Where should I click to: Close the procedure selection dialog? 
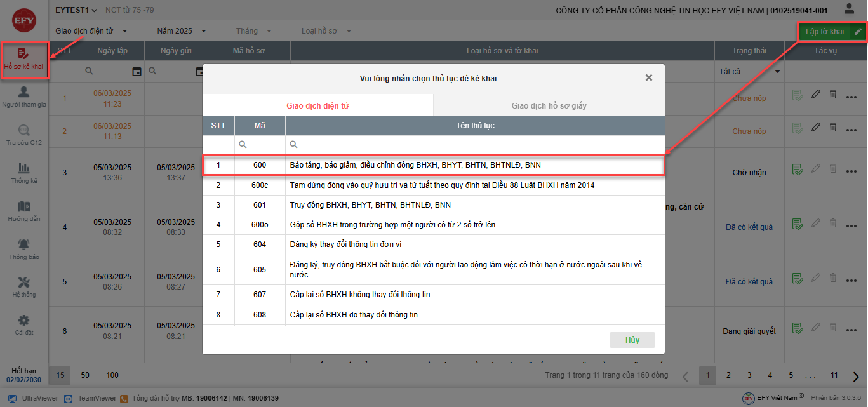click(648, 77)
